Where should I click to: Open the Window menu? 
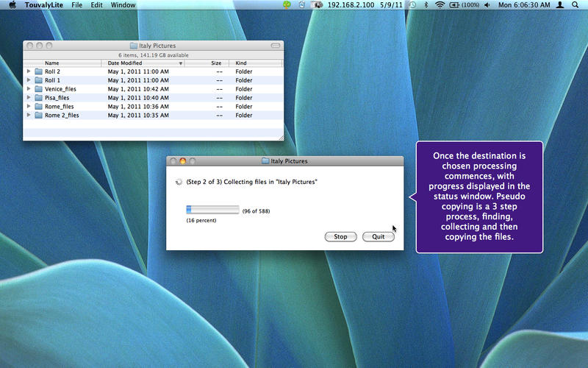123,5
